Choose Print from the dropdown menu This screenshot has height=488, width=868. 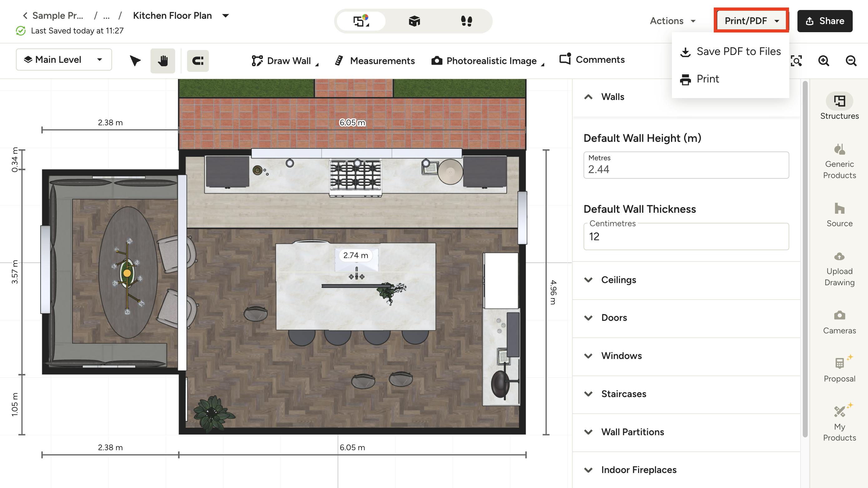pyautogui.click(x=731, y=79)
